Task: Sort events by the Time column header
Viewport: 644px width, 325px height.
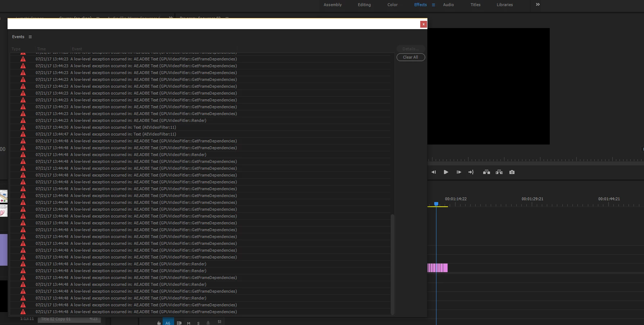Action: [41, 49]
